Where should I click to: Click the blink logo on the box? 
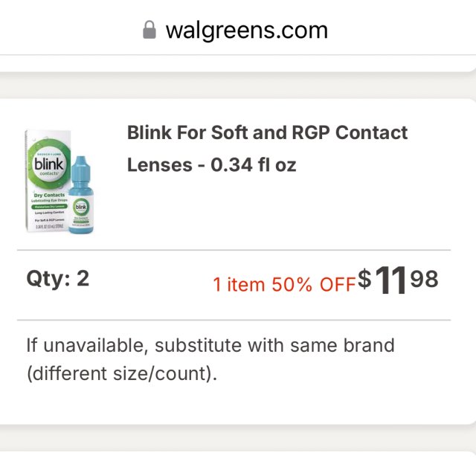coord(49,164)
